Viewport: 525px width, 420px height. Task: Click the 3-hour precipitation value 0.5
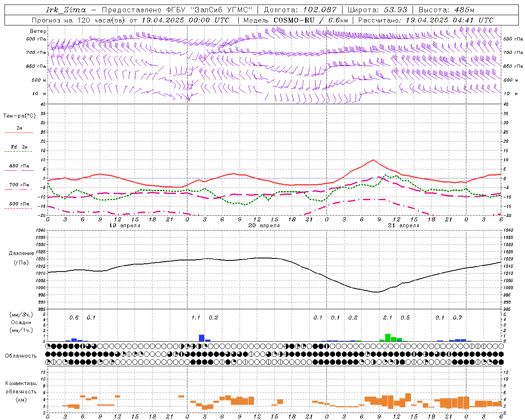[405, 318]
